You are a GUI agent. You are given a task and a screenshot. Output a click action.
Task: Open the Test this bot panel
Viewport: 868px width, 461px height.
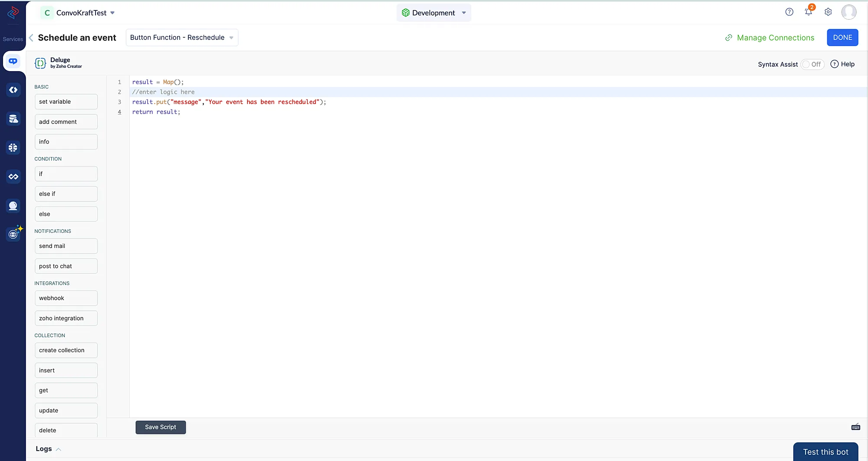825,452
